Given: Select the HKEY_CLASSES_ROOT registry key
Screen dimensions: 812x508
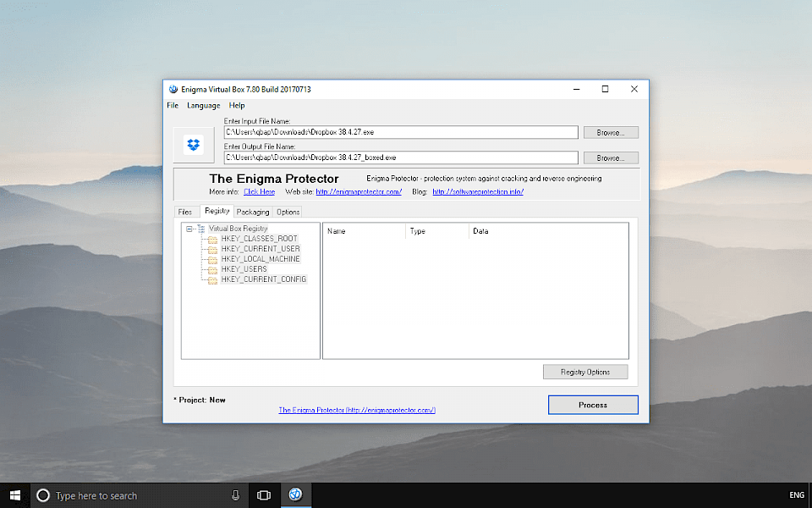Looking at the screenshot, I should 259,239.
